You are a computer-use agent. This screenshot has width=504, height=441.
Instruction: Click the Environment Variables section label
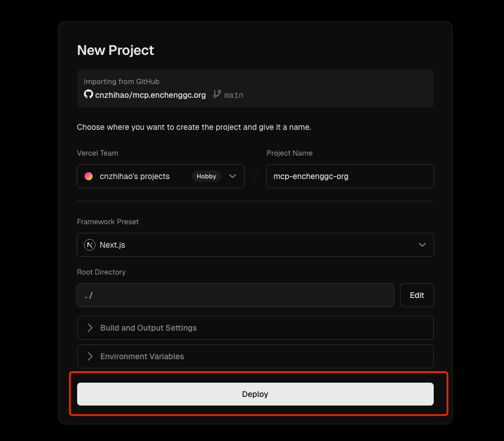(x=142, y=356)
